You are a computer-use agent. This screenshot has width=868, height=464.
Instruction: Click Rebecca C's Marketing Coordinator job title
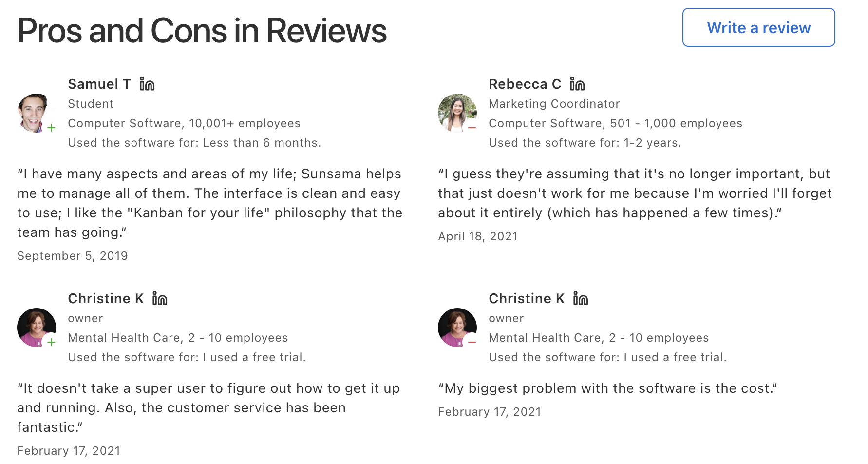click(x=554, y=104)
